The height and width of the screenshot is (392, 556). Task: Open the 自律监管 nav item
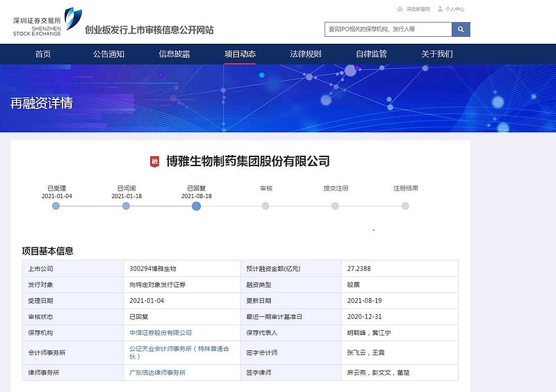click(371, 54)
